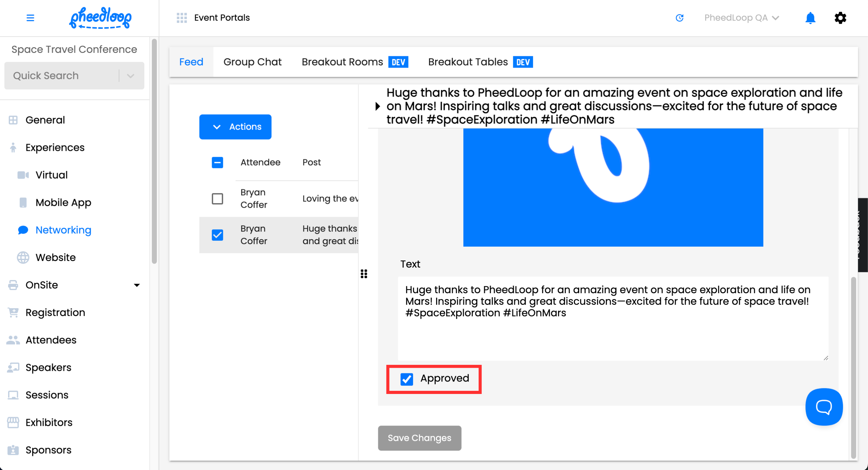868x470 pixels.
Task: Select the Loving the ev… post row text
Action: click(330, 199)
